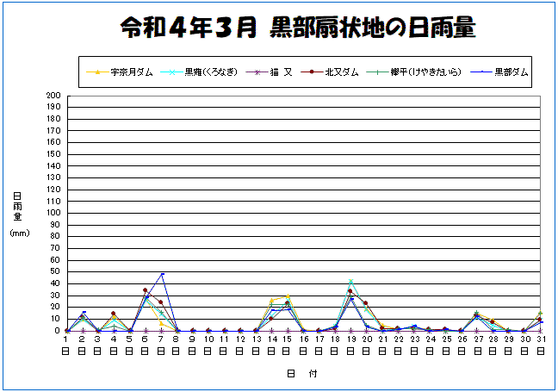This screenshot has height=392, width=558.
Task: Click the 70 label on the rainfall axis
Action: pyautogui.click(x=55, y=248)
